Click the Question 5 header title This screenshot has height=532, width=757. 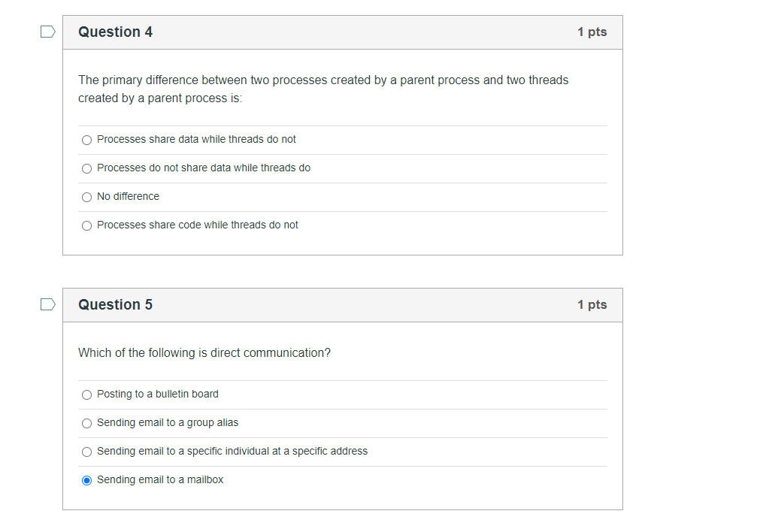pyautogui.click(x=115, y=304)
